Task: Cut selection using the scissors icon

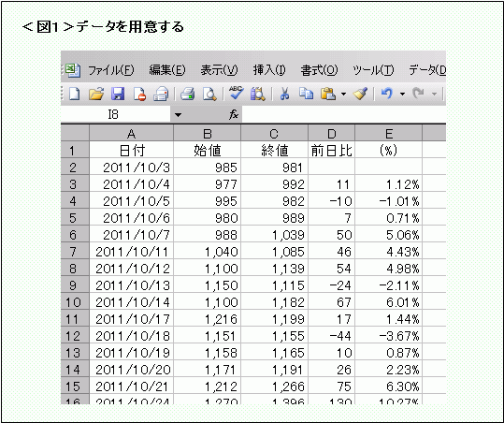Action: point(284,95)
